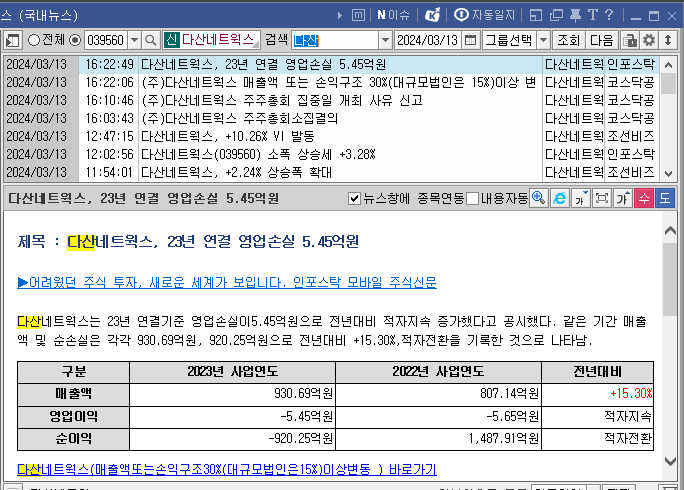
Task: Click the duplicate window icon in title bar
Action: (556, 15)
